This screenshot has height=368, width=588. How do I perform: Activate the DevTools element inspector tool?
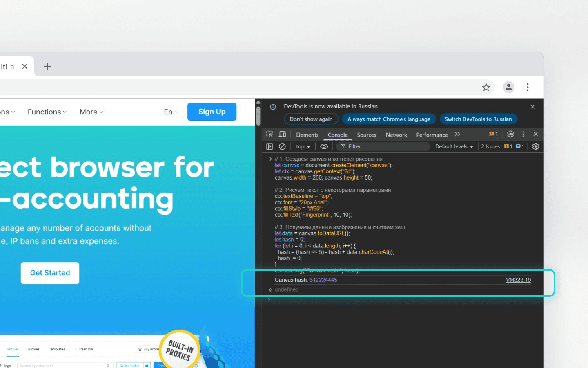point(269,134)
